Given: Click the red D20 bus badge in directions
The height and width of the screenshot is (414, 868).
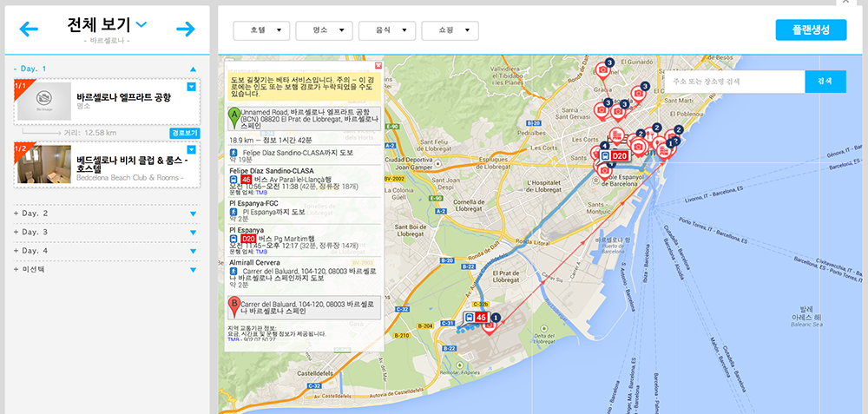Looking at the screenshot, I should 248,238.
